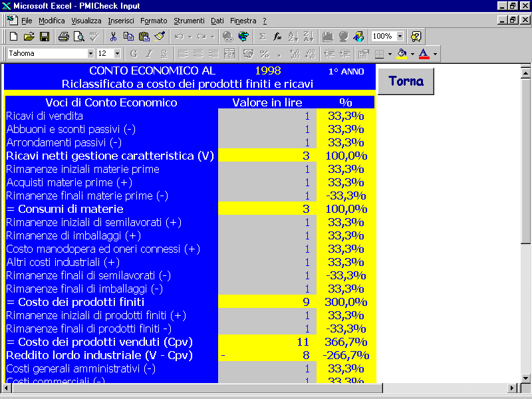Click the Insert Hyperlink icon
This screenshot has height=399, width=532.
point(228,37)
